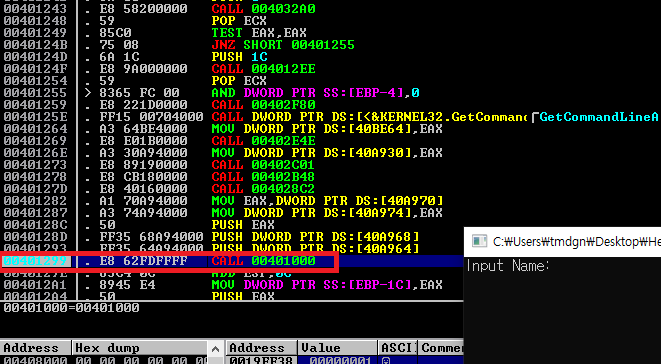
Task: Select the CALL 00402C01 instruction
Action: pos(263,165)
